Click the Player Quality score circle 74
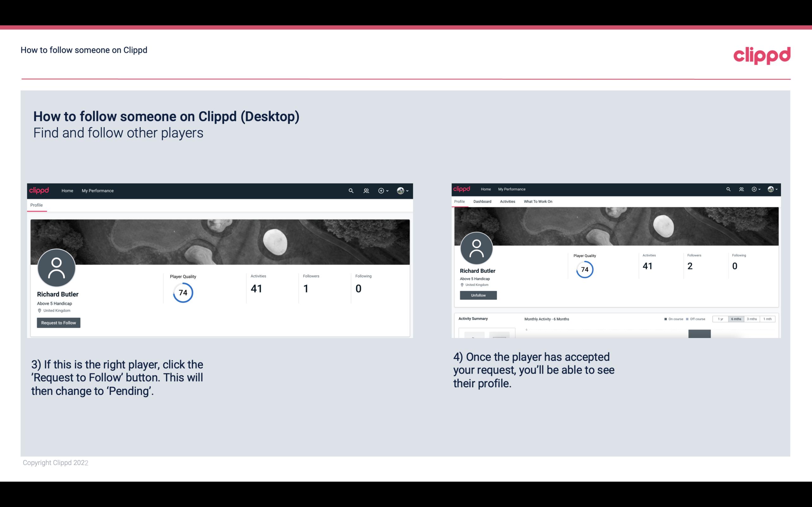 click(183, 293)
